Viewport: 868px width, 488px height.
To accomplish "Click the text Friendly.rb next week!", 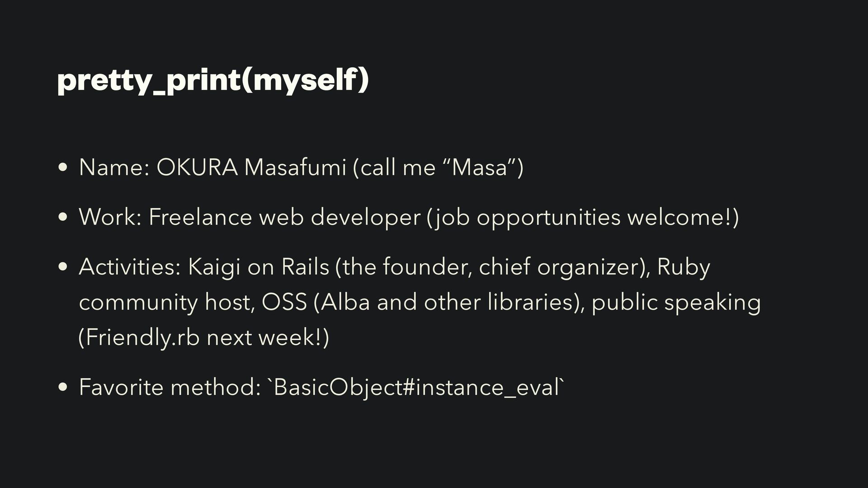I will tap(204, 338).
